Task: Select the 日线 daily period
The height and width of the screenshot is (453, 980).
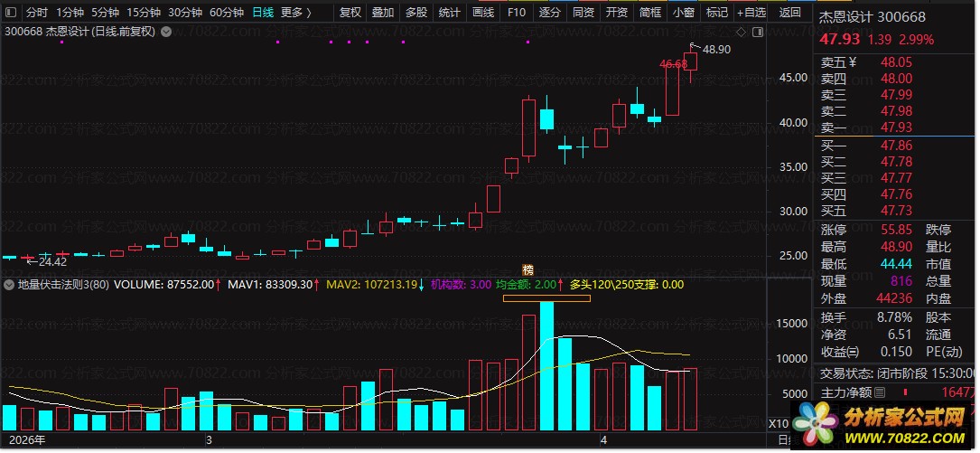Action: coord(263,12)
